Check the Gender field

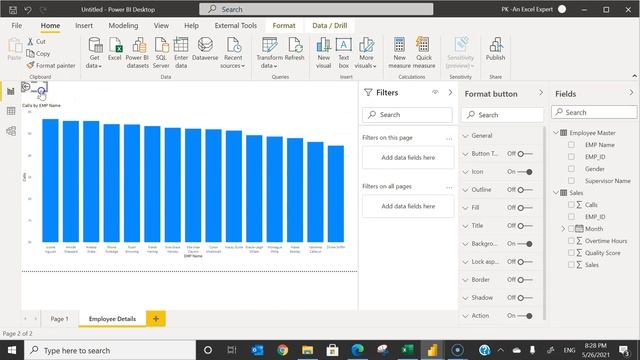(x=571, y=169)
